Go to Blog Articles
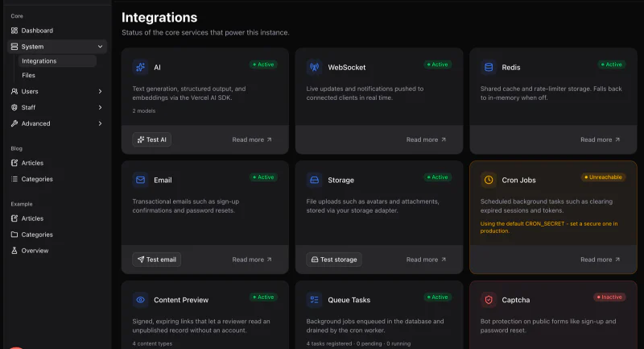The image size is (644, 349). [57, 163]
